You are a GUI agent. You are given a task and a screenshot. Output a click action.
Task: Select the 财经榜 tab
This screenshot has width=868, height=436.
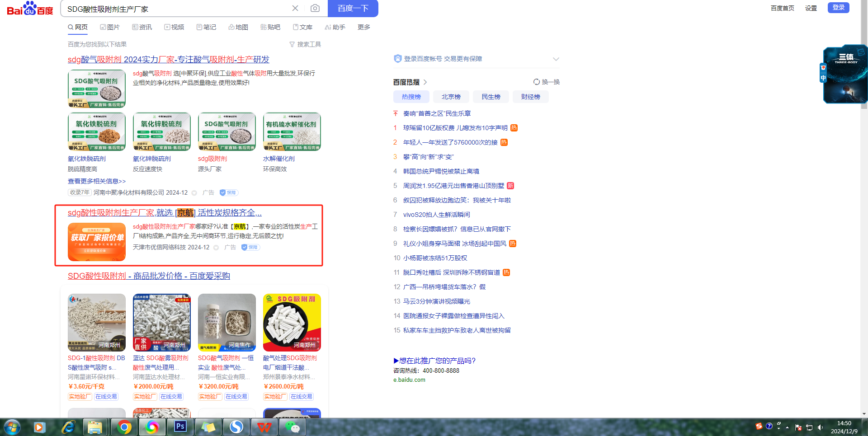coord(531,97)
